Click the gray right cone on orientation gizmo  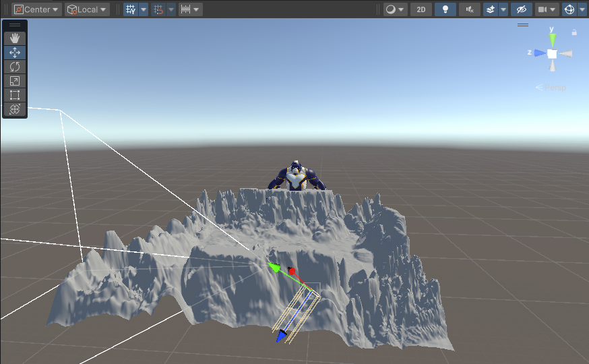tap(565, 54)
